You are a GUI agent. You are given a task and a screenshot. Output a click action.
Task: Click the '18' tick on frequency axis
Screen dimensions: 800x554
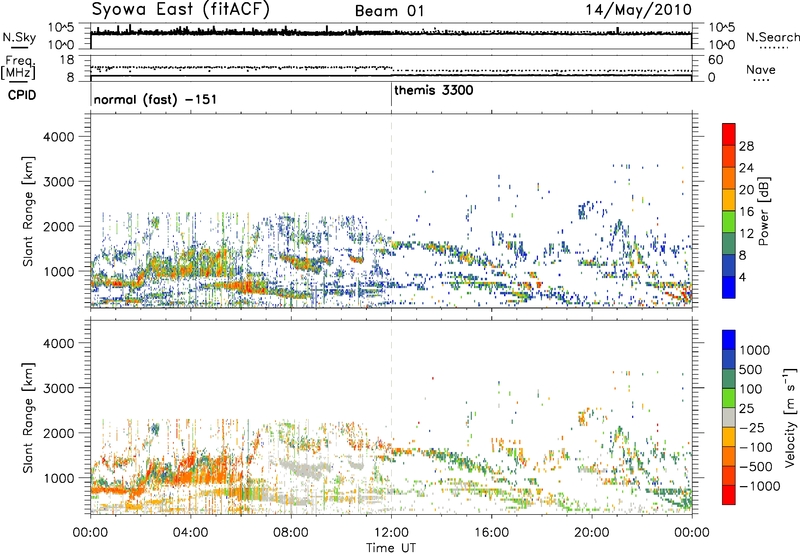click(x=66, y=60)
